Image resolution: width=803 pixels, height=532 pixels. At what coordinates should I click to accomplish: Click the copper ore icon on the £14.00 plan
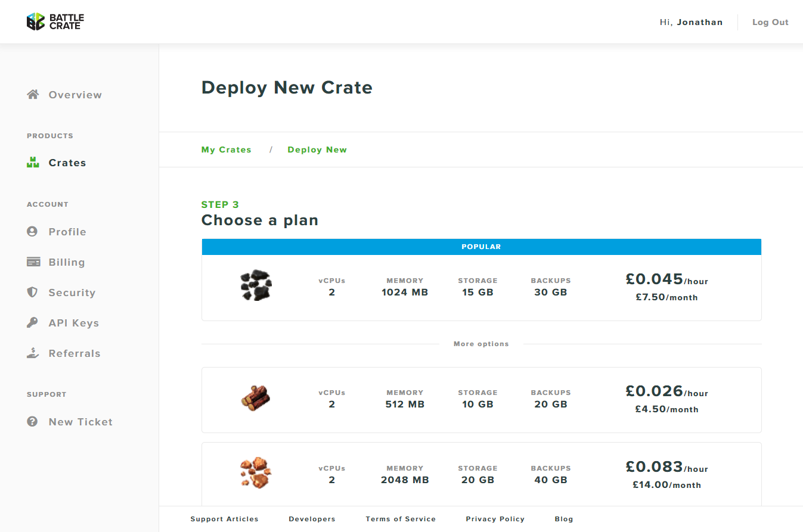[x=256, y=472]
